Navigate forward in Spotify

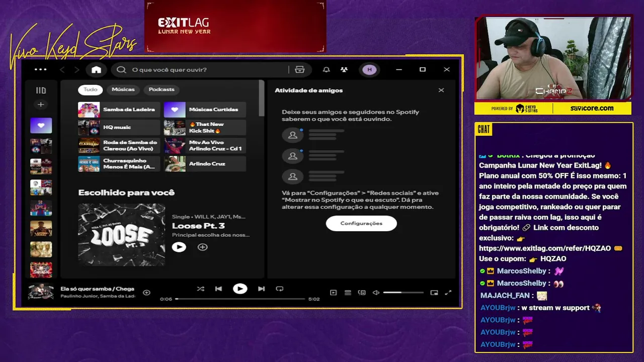click(76, 69)
